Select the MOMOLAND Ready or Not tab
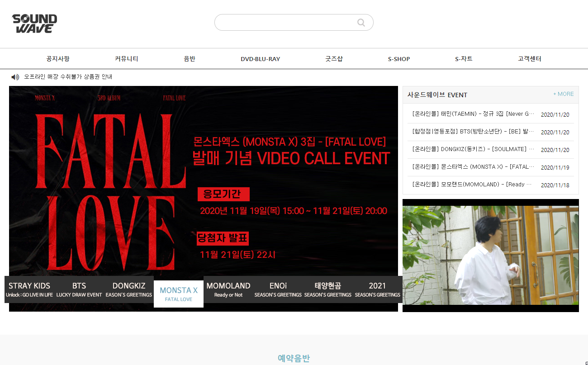 click(x=228, y=289)
